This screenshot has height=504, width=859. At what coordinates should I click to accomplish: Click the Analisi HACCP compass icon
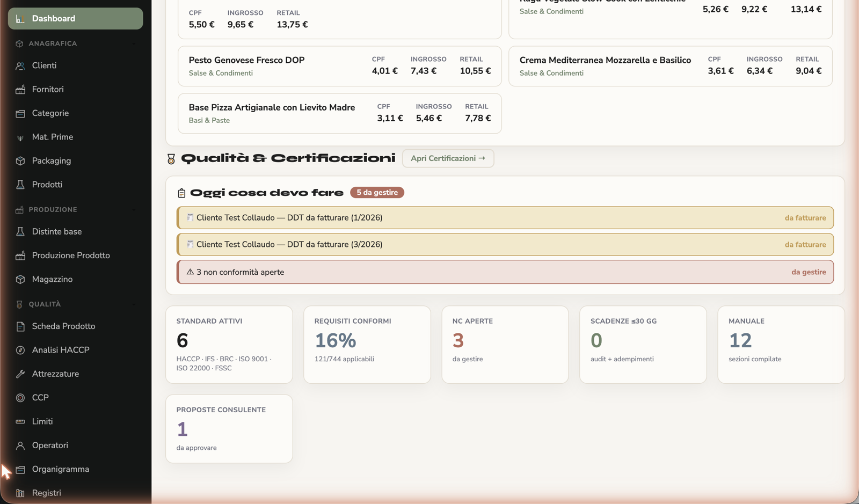[x=20, y=350]
